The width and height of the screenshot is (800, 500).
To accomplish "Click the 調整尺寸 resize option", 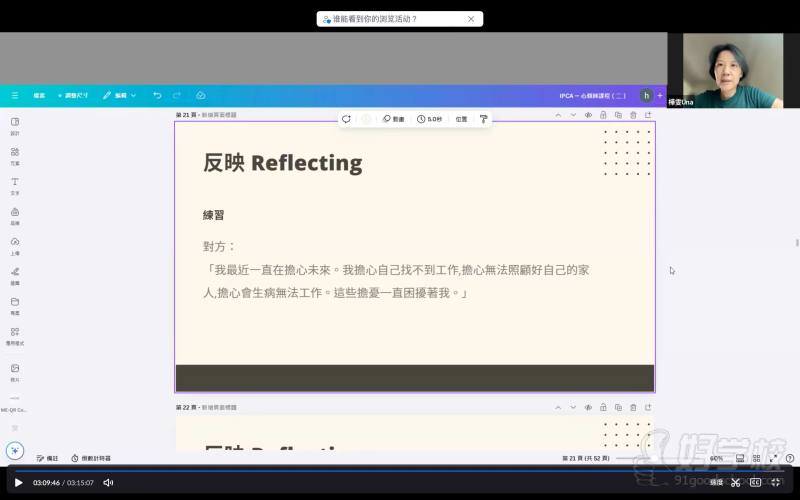I will (73, 95).
